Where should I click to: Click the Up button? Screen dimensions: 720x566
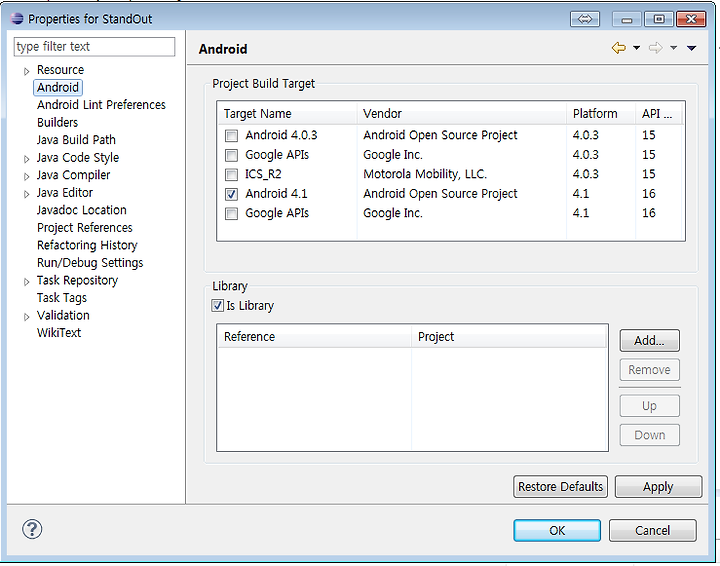[x=649, y=406]
